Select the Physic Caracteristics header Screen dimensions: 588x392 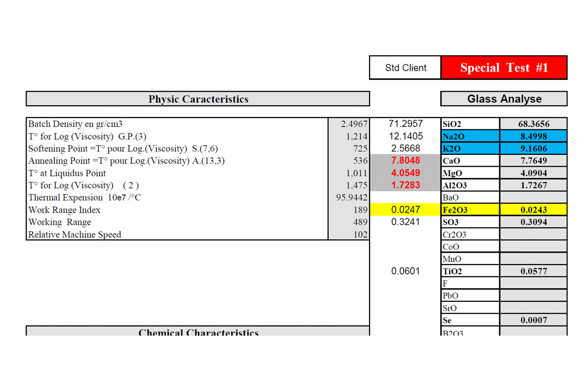[x=198, y=99]
